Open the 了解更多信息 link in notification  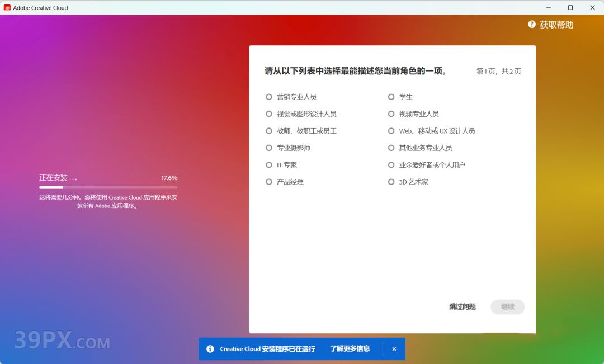pyautogui.click(x=350, y=348)
